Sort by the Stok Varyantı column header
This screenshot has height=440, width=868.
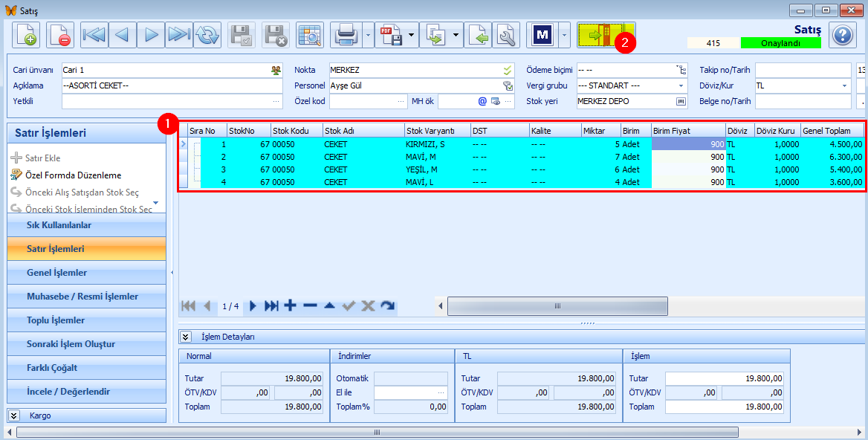(x=437, y=131)
